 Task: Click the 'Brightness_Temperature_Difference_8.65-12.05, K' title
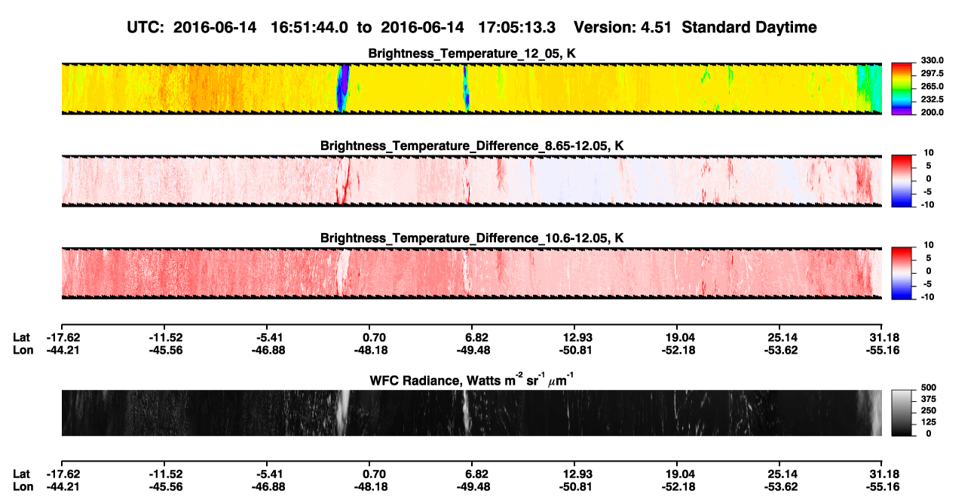[x=472, y=146]
